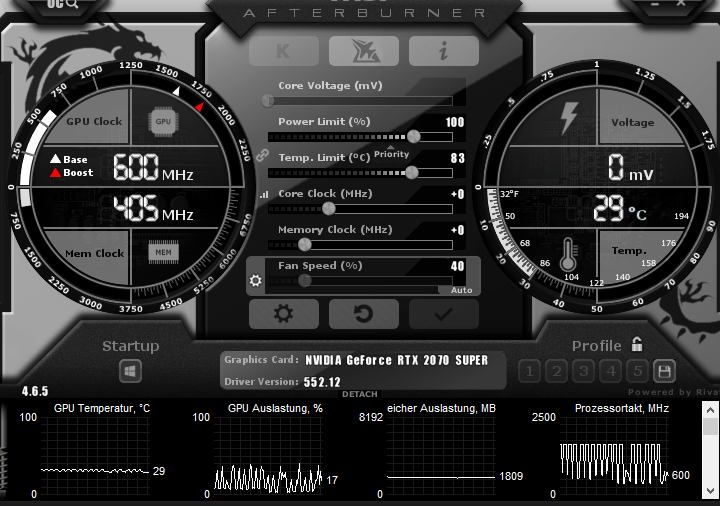Open the curve editor bars icon near Core Clock
Screen dimensions: 720x506
(264, 195)
